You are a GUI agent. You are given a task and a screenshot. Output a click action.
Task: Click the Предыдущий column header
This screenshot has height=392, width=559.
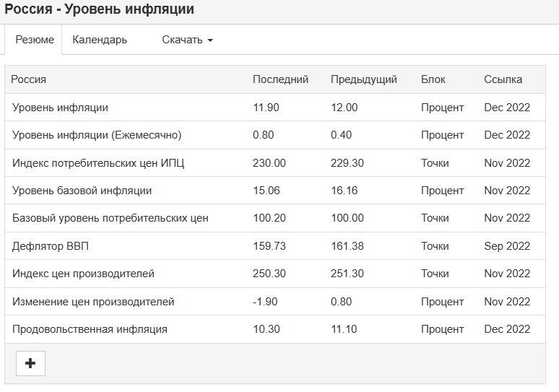364,79
